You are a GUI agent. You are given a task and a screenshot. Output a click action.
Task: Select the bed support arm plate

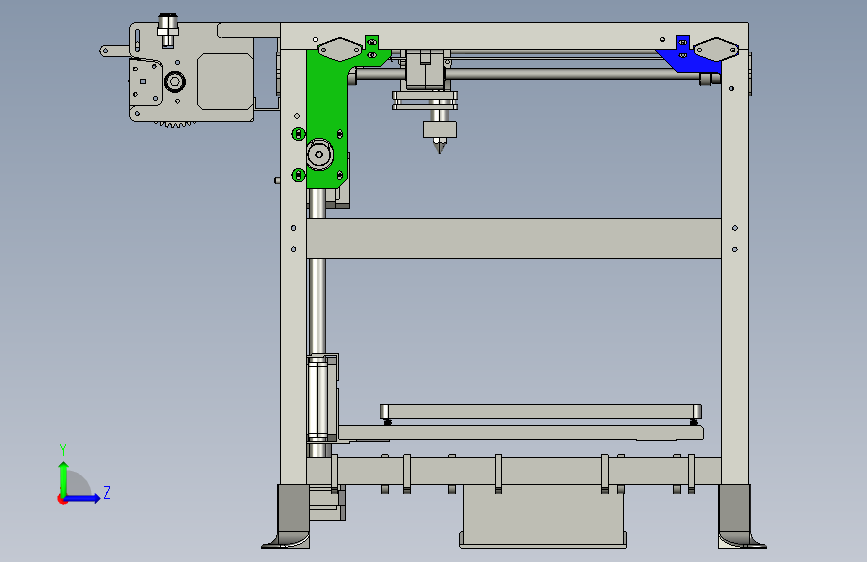pos(520,433)
